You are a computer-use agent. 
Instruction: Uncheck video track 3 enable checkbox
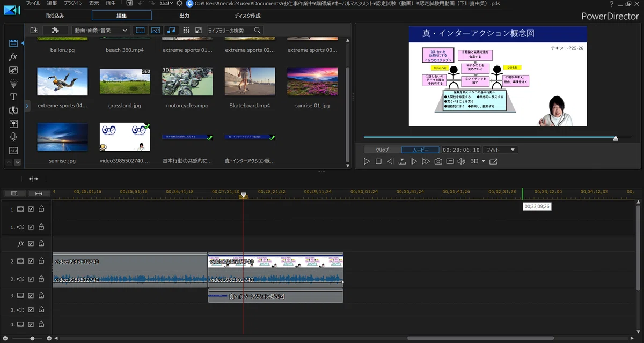coord(31,295)
